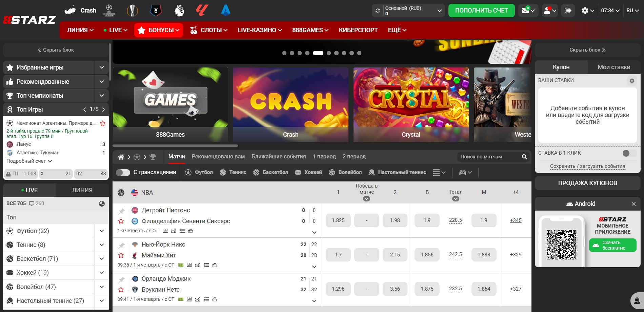The image size is (644, 312).
Task: Open the 'ЛИНИЯ' tab in sidebar
Action: pos(82,190)
